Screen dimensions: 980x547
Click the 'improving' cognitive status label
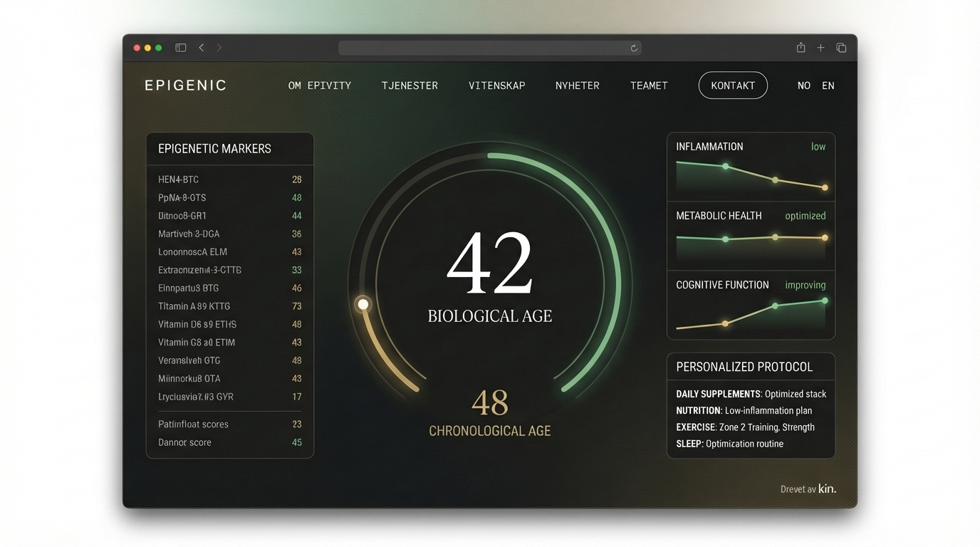[806, 285]
